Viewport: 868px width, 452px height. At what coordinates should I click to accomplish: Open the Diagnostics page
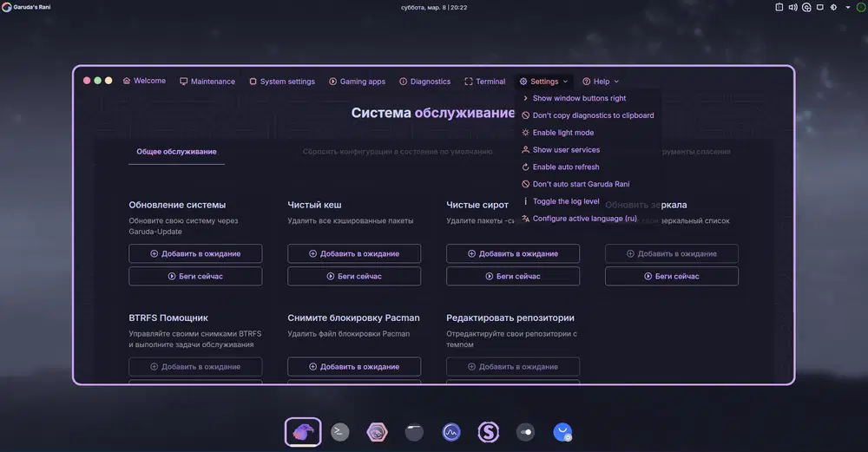pyautogui.click(x=425, y=82)
